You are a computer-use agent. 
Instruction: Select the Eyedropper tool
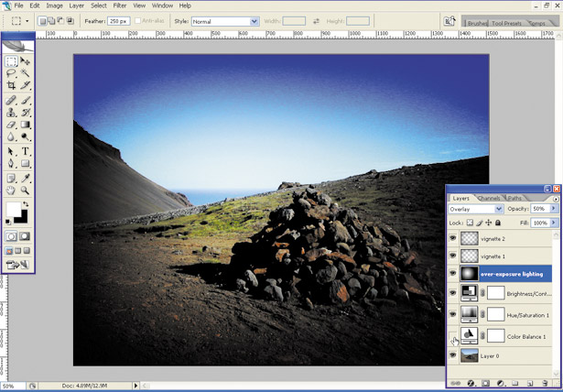point(25,178)
